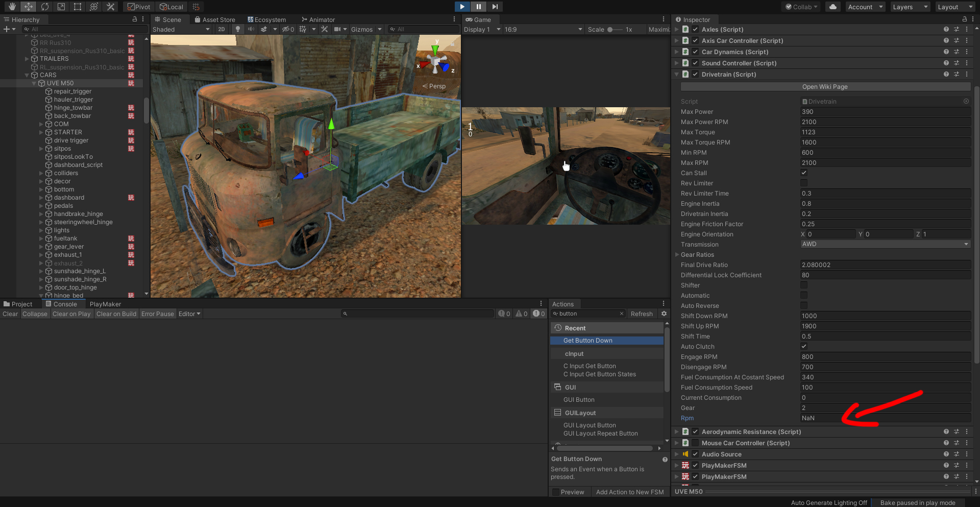
Task: Select the Rotate tool
Action: (45, 7)
